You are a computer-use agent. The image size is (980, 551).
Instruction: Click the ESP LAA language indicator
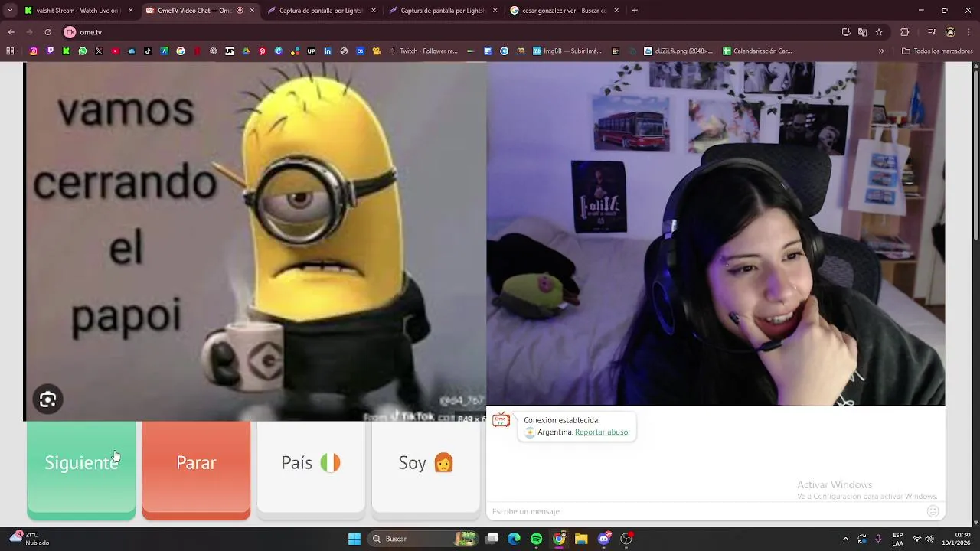(x=897, y=539)
